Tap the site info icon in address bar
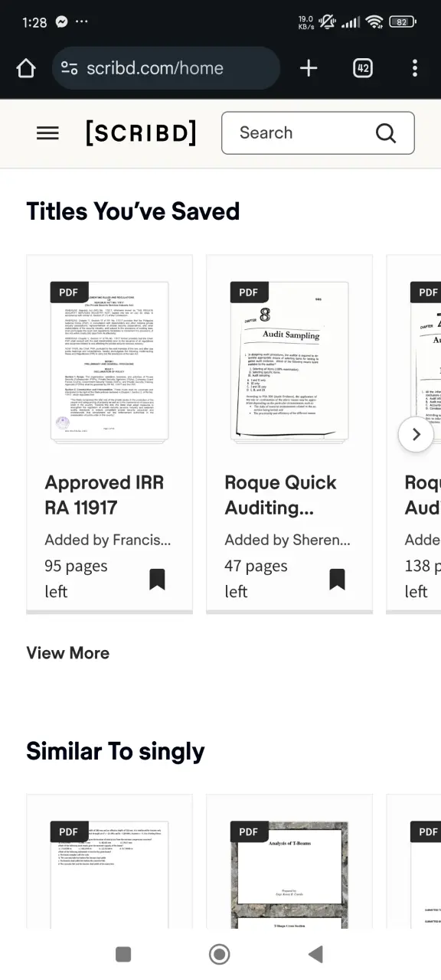 pos(70,68)
